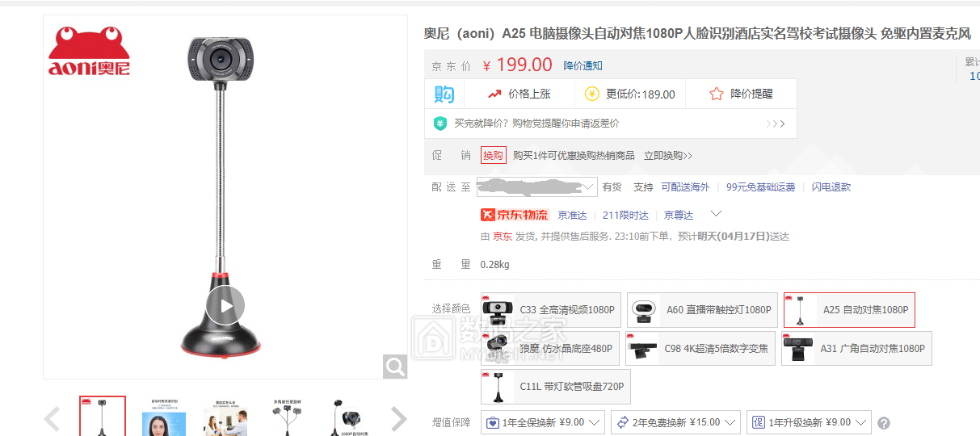
Task: Click the shield icon in 1年全保换新
Action: point(492,422)
